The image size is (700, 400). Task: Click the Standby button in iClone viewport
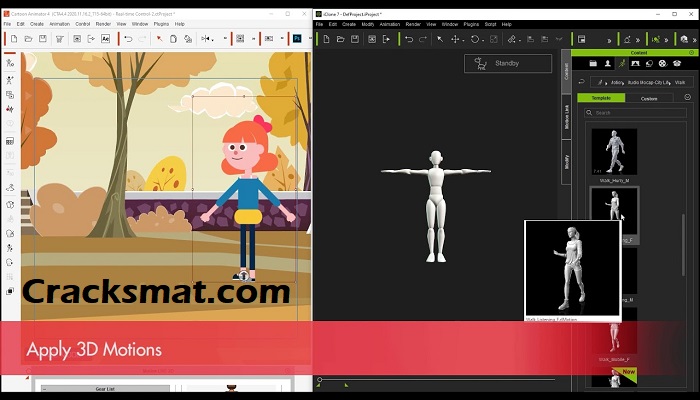click(x=508, y=63)
